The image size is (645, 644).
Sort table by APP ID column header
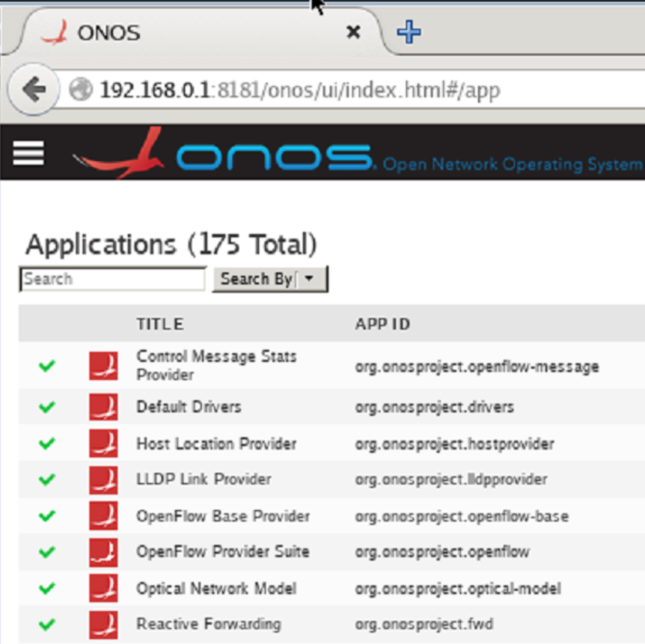[382, 324]
